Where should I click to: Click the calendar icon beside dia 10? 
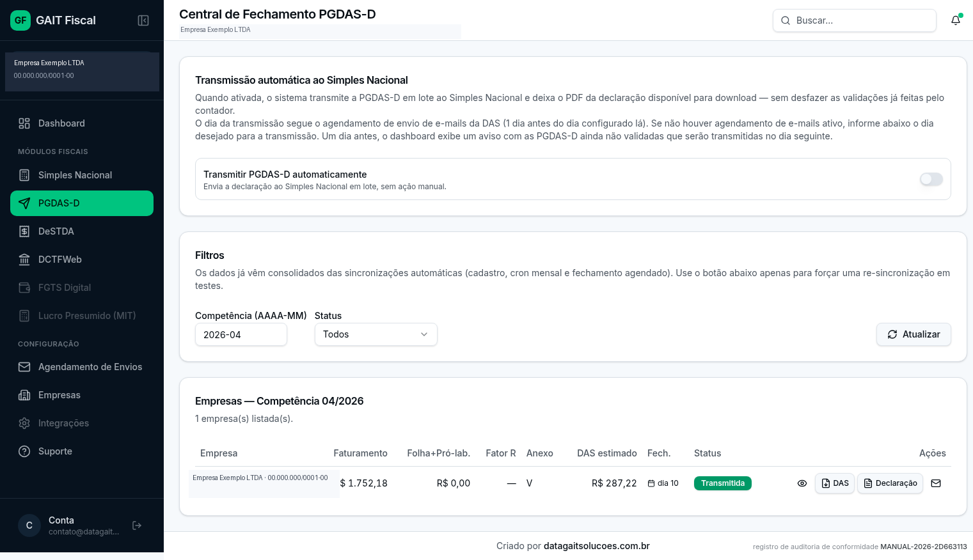(x=651, y=483)
